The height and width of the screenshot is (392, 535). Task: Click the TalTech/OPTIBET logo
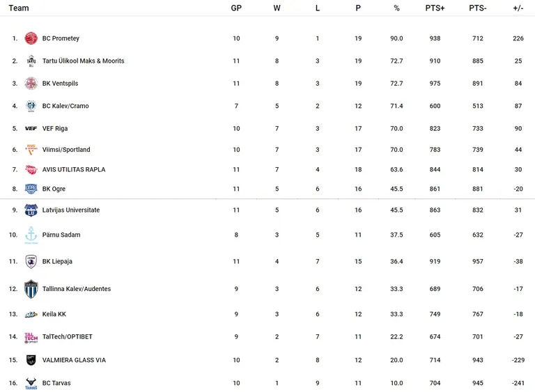pos(31,338)
